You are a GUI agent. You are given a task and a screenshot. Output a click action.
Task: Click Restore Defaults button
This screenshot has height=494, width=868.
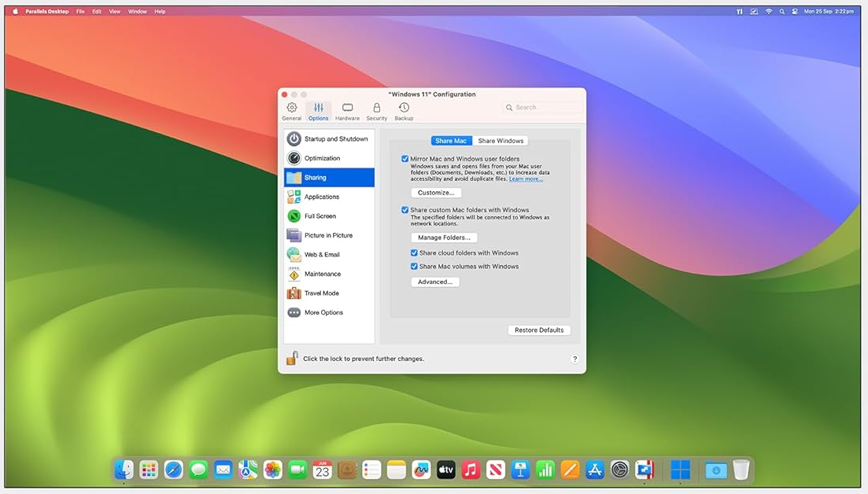pyautogui.click(x=539, y=330)
